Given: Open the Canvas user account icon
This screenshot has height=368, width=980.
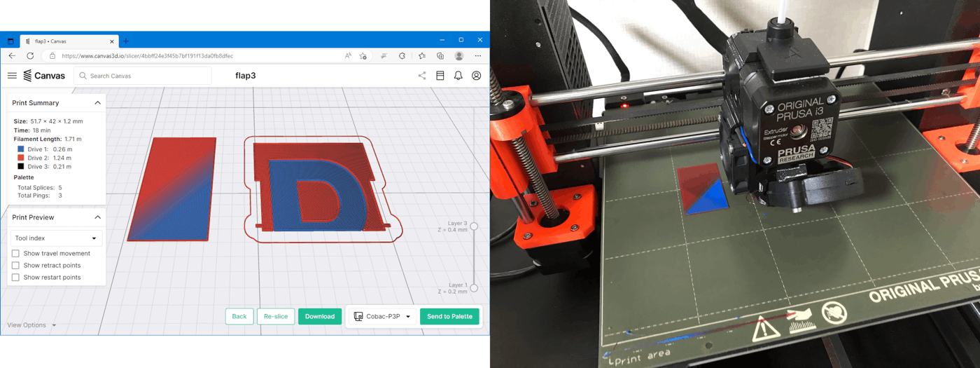Looking at the screenshot, I should pyautogui.click(x=477, y=76).
